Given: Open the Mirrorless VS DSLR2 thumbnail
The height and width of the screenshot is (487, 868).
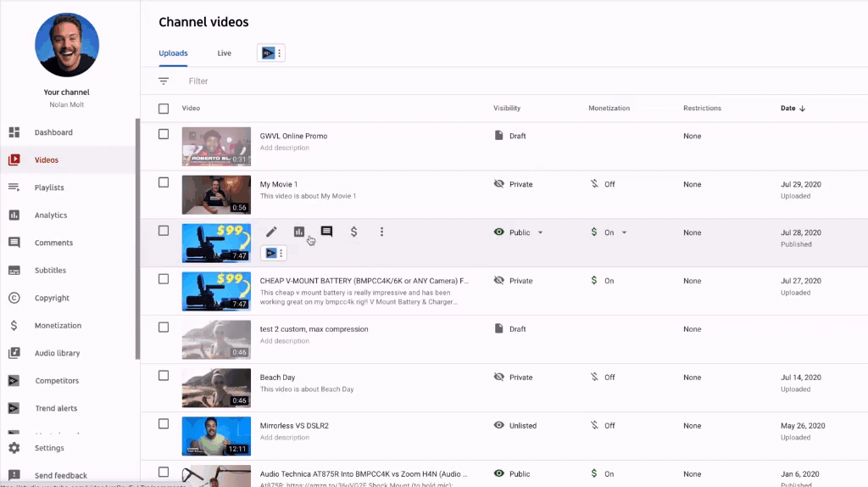Looking at the screenshot, I should tap(216, 436).
